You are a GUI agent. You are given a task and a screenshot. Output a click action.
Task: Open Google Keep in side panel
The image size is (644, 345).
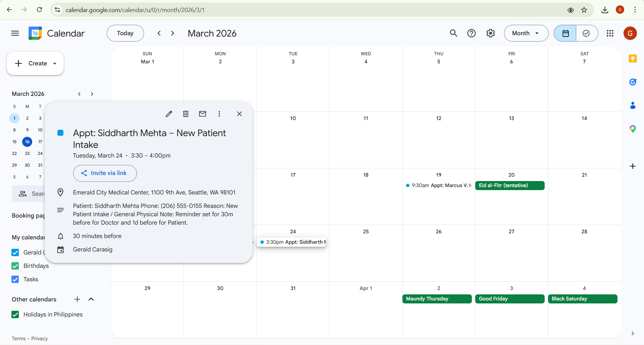pos(633,59)
